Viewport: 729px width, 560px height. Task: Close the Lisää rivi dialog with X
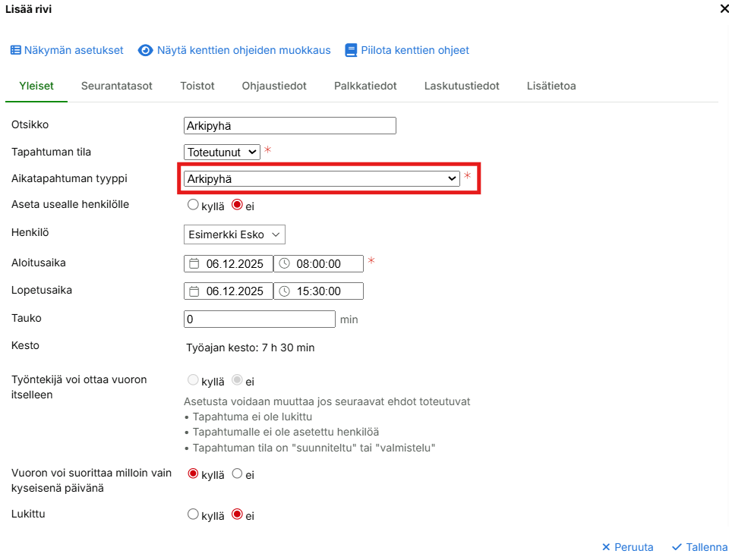[723, 9]
